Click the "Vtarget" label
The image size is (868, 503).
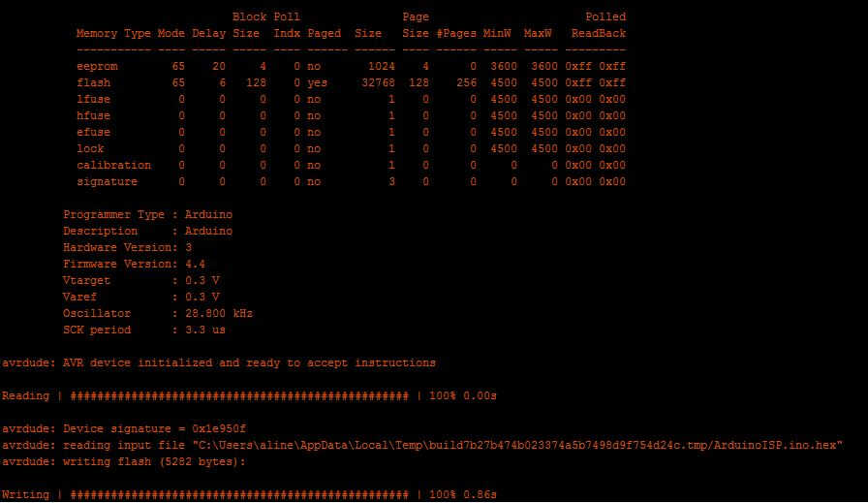point(86,280)
